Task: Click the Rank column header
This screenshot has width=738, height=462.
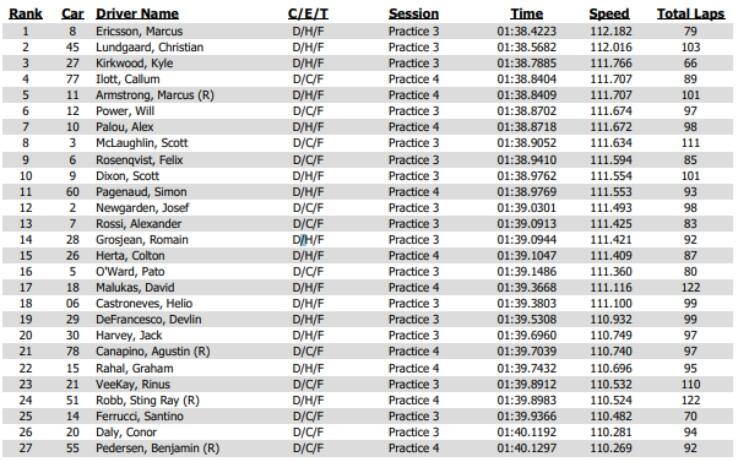Action: [x=25, y=14]
